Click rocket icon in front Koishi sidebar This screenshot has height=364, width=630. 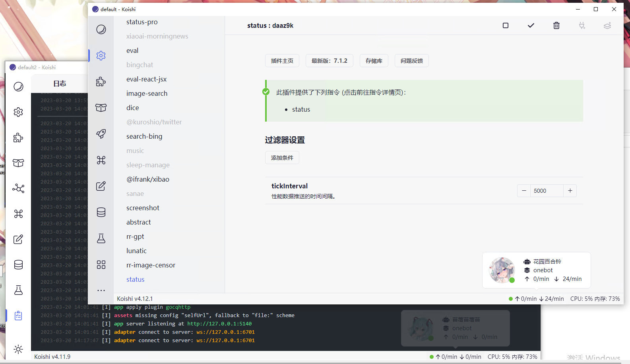click(101, 134)
